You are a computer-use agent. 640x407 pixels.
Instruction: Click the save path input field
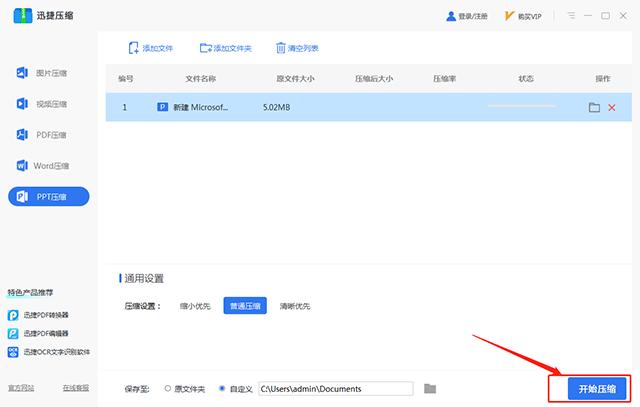[x=336, y=389]
